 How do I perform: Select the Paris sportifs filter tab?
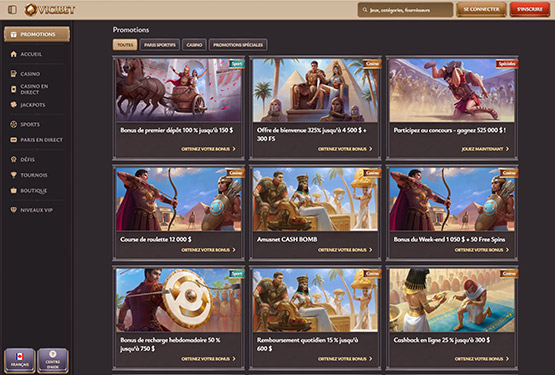coord(160,45)
